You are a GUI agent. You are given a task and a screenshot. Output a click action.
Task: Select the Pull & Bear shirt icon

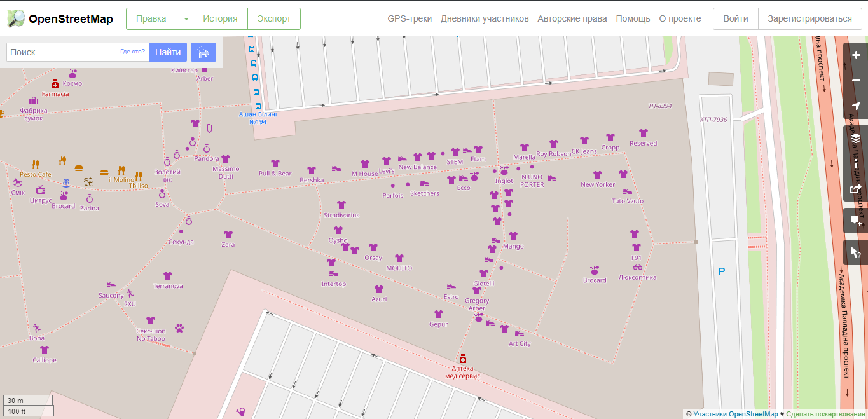click(x=275, y=163)
